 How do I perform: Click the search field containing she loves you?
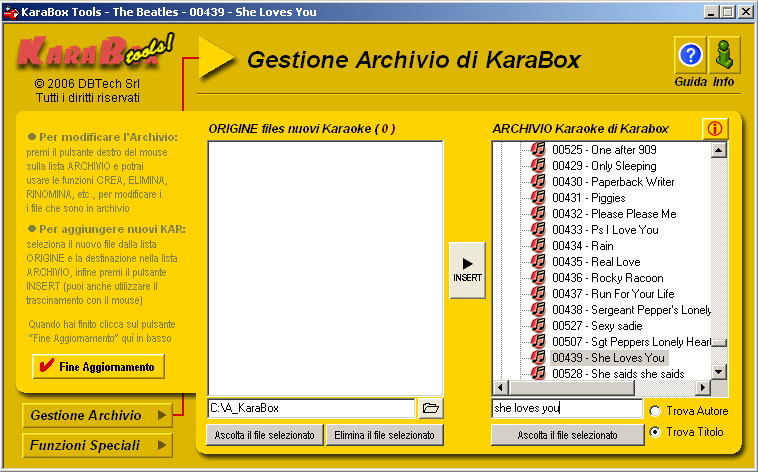pos(567,408)
